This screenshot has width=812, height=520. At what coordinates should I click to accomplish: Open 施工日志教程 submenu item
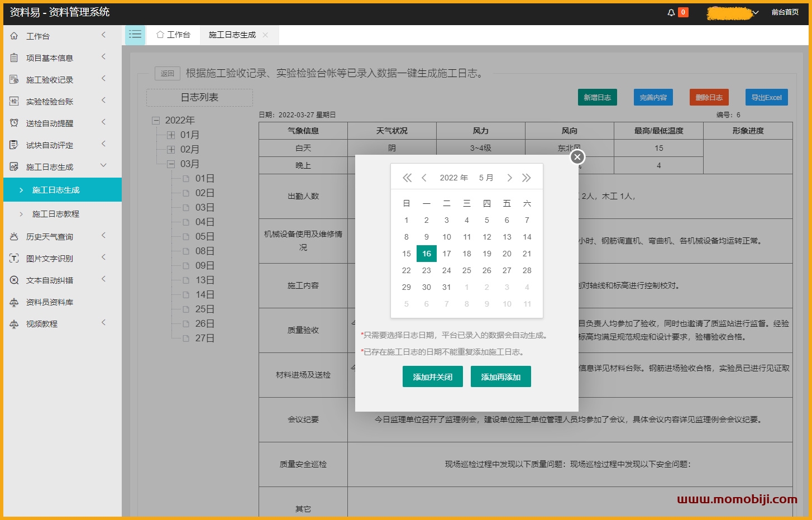(63, 214)
